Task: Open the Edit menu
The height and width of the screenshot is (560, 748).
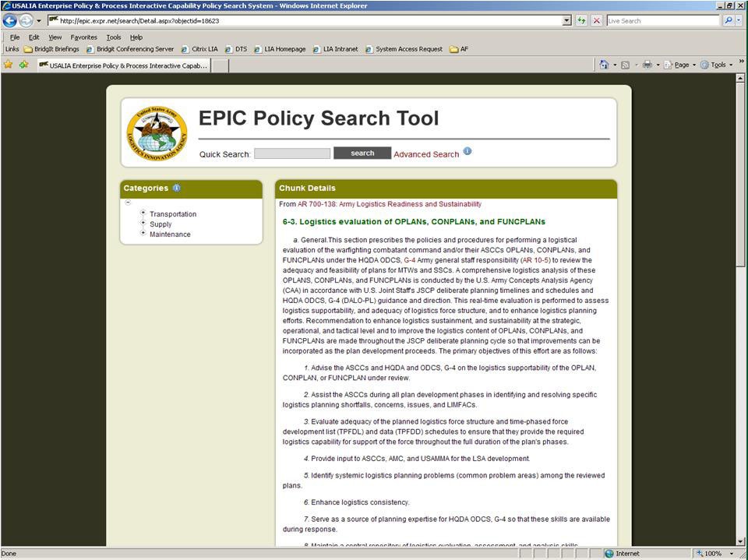Action: tap(34, 37)
